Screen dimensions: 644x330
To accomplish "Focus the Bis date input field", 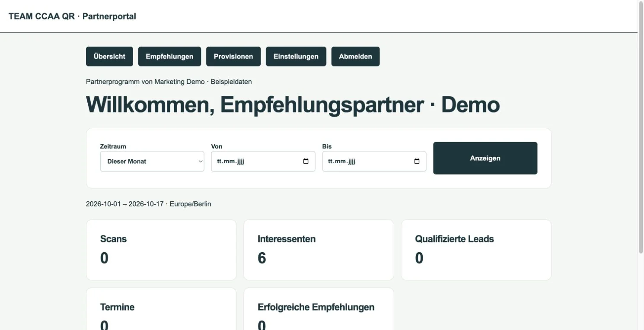I will 374,162.
